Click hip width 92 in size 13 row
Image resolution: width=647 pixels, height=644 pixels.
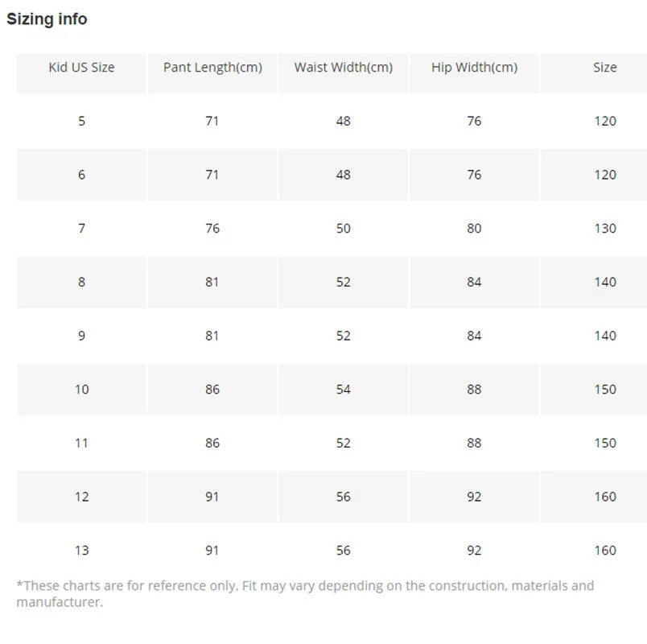tap(474, 551)
